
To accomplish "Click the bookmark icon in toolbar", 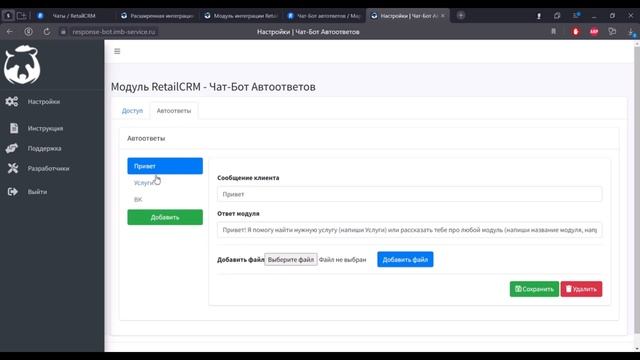I will tap(553, 31).
